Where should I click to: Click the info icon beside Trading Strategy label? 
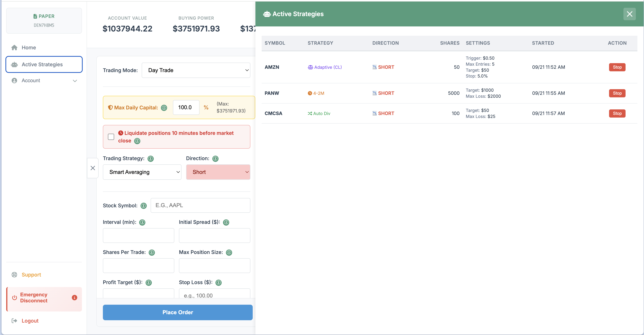point(150,159)
